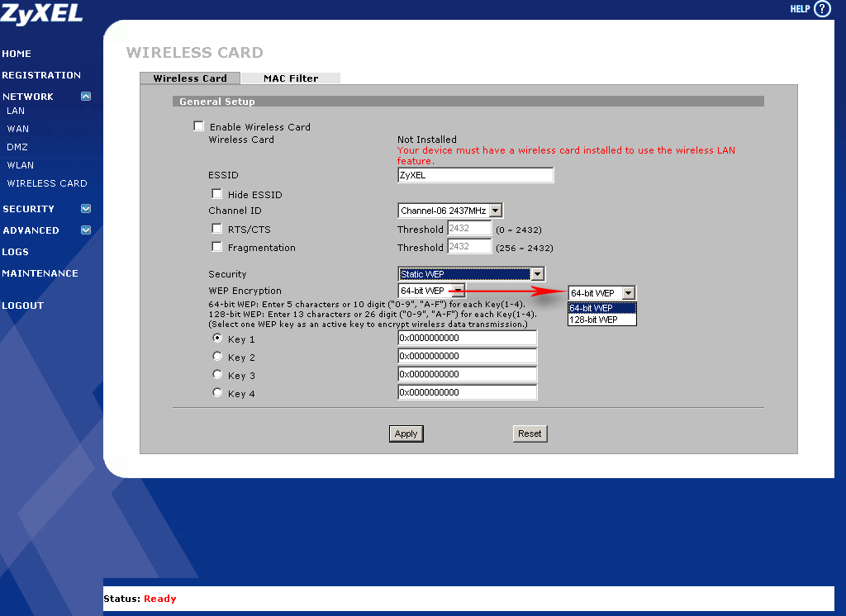The image size is (846, 616).
Task: Click the Fragmentation Threshold field
Action: (469, 246)
